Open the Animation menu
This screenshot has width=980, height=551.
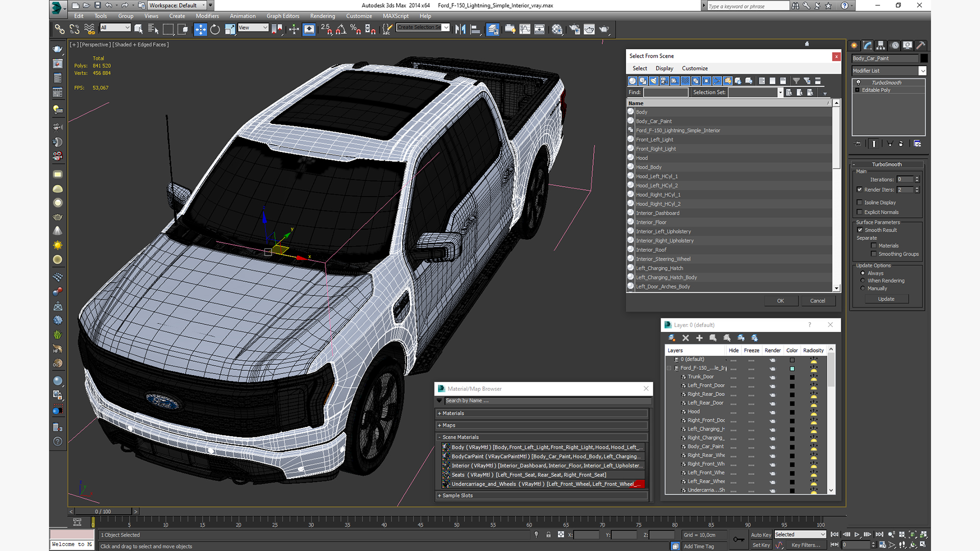[242, 16]
